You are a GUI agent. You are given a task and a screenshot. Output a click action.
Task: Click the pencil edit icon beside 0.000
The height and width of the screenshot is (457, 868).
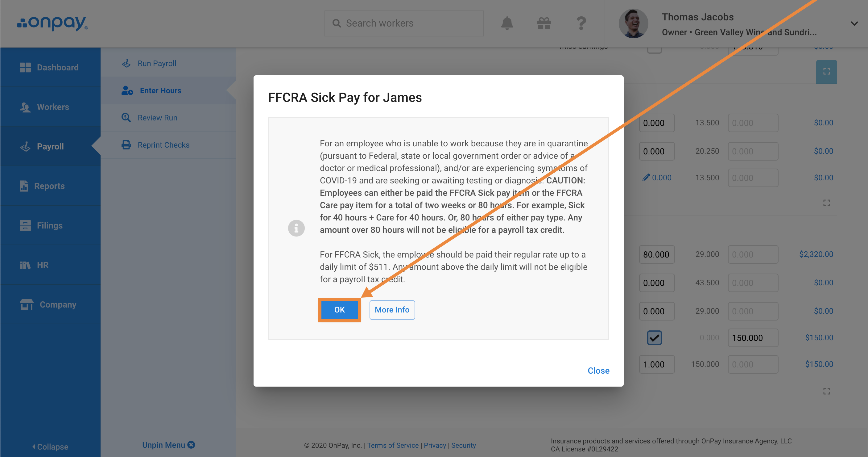click(646, 178)
